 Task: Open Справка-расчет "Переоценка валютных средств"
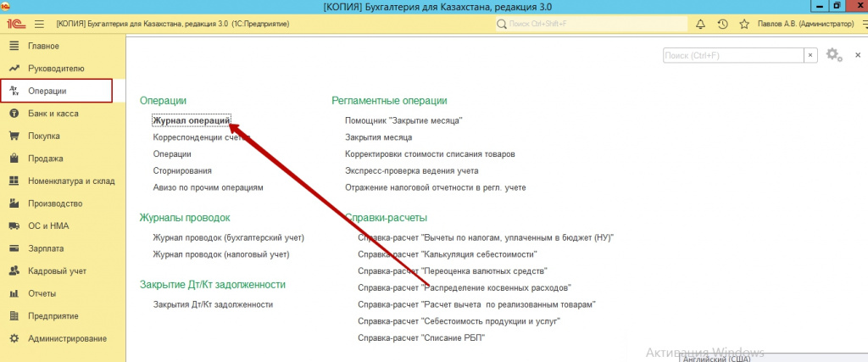tap(453, 271)
